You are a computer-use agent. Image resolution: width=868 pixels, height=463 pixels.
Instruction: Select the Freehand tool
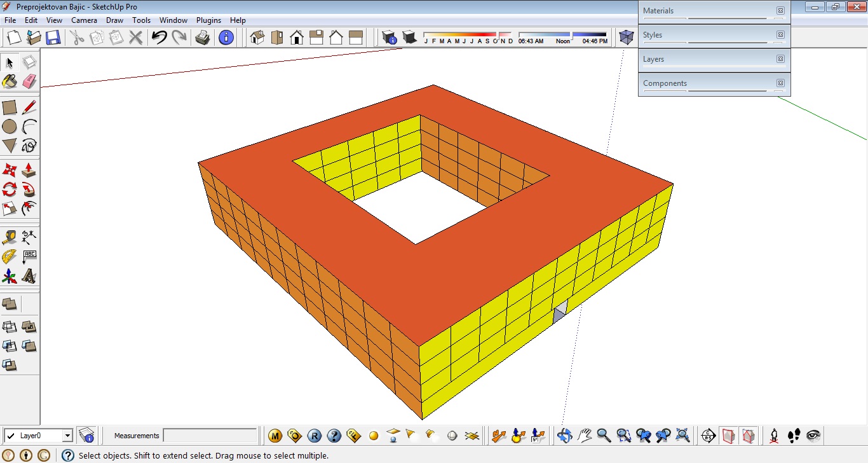point(29,146)
